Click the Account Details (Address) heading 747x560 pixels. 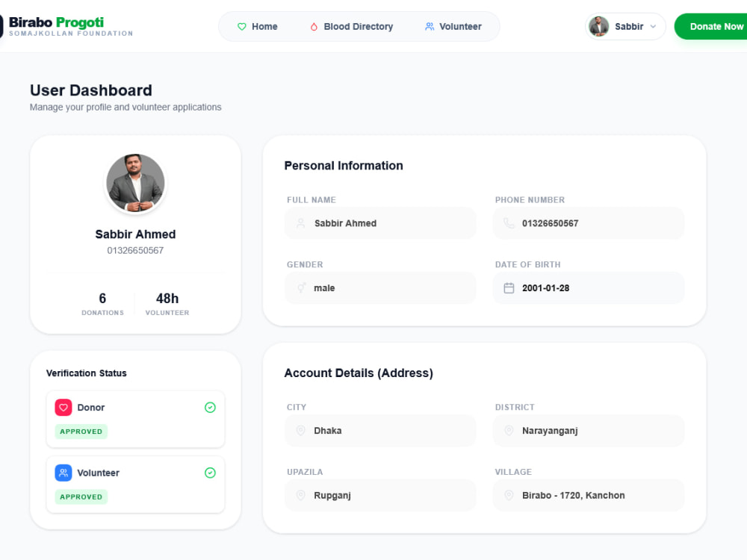click(x=359, y=373)
